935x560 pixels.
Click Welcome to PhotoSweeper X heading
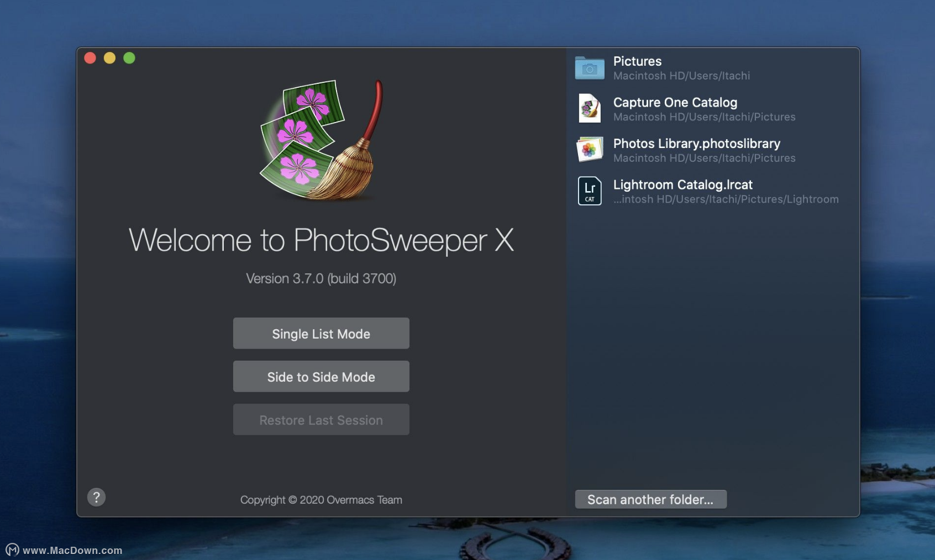(x=321, y=240)
